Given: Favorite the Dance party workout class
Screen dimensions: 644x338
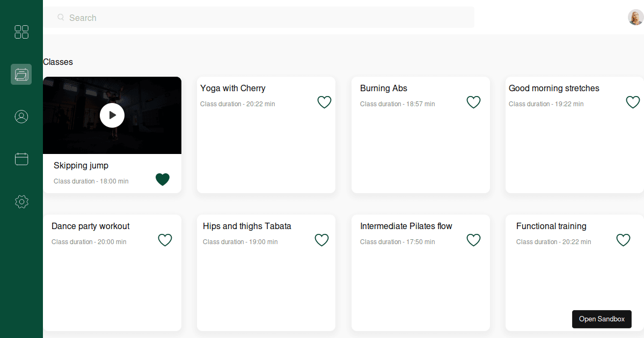Looking at the screenshot, I should pos(165,240).
